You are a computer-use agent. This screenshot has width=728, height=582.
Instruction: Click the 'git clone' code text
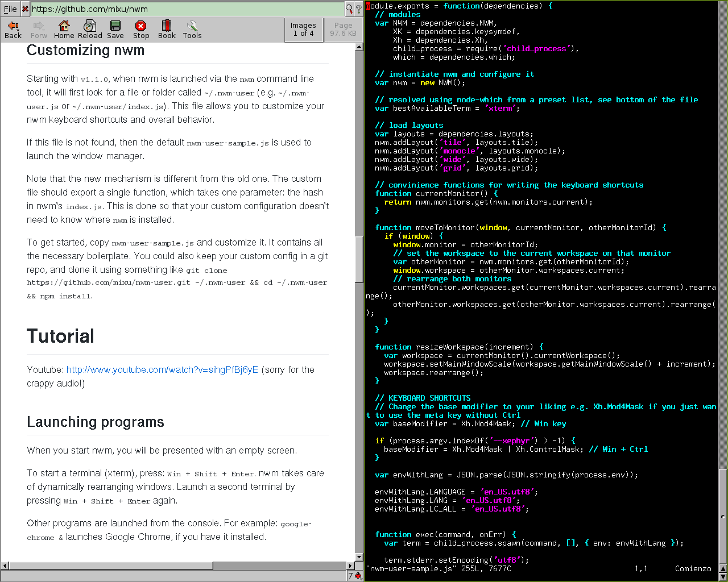point(206,271)
